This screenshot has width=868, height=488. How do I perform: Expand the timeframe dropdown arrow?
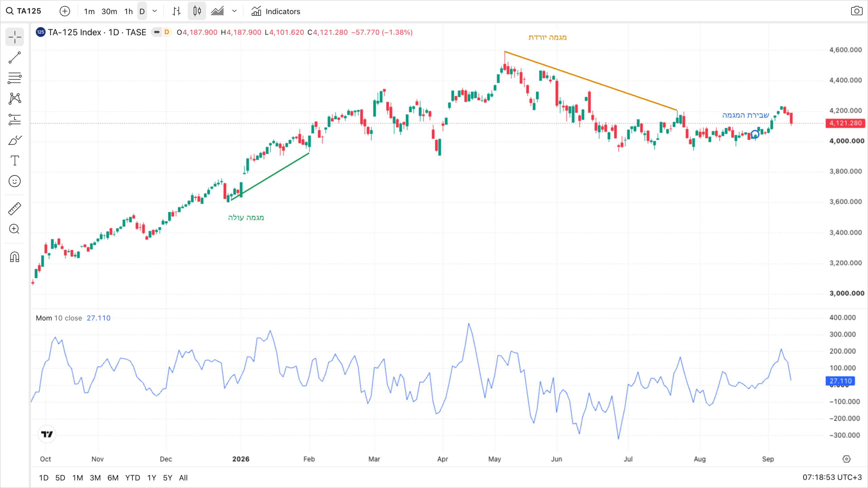point(155,11)
